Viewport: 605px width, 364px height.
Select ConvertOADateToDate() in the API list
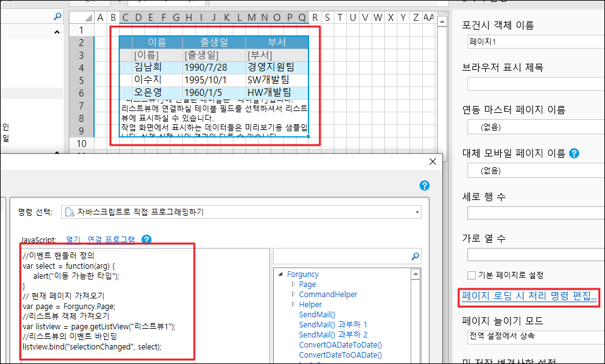click(x=340, y=344)
